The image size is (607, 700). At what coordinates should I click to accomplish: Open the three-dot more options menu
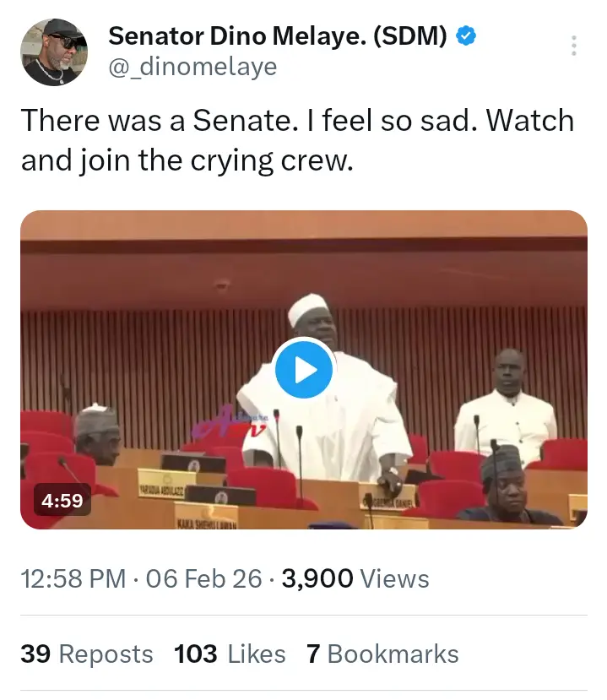point(574,46)
